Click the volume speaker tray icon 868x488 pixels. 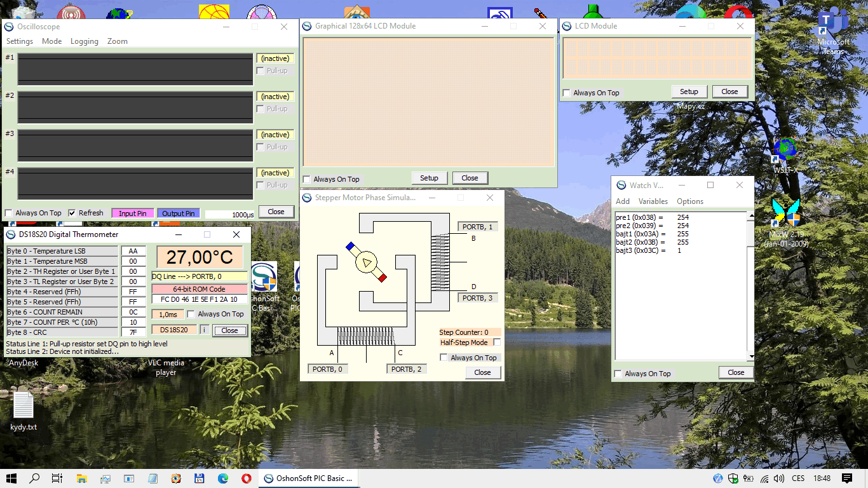coord(778,478)
